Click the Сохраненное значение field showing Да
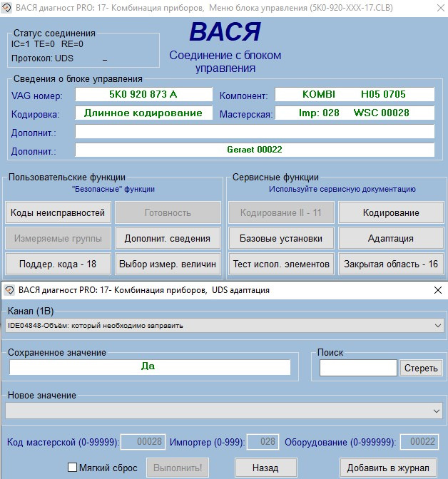 [150, 367]
